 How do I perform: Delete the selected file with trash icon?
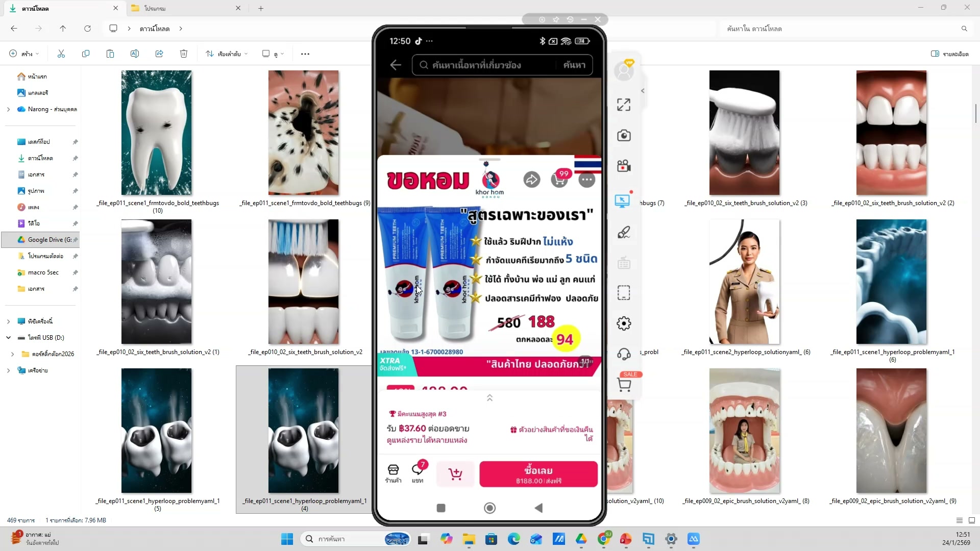click(x=184, y=54)
